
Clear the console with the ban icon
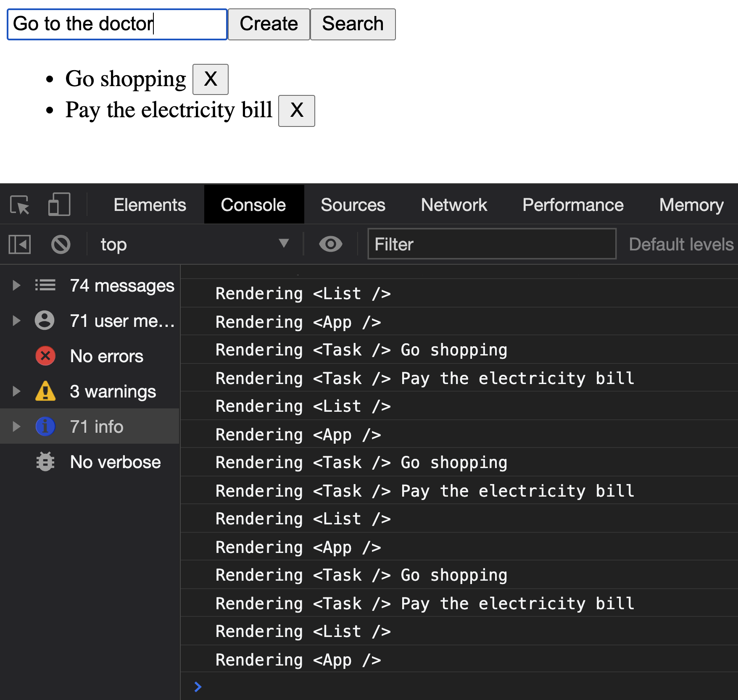click(x=61, y=244)
